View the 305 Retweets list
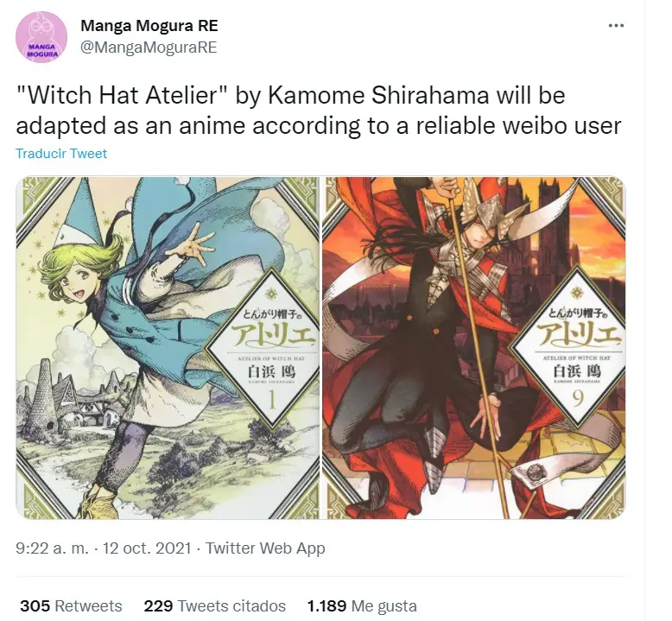 [71, 606]
